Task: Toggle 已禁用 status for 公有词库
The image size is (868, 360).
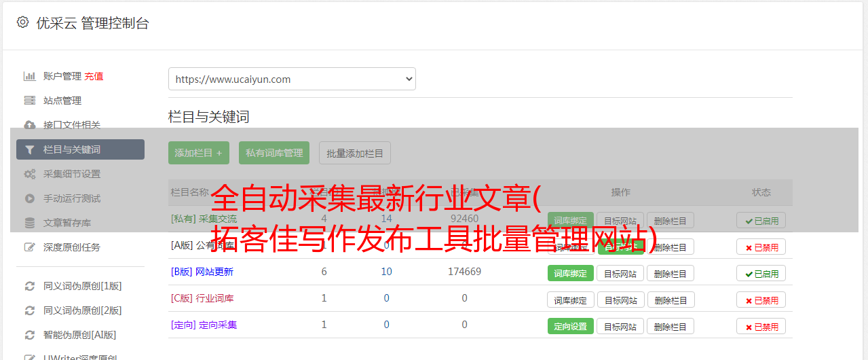Action: [x=761, y=247]
